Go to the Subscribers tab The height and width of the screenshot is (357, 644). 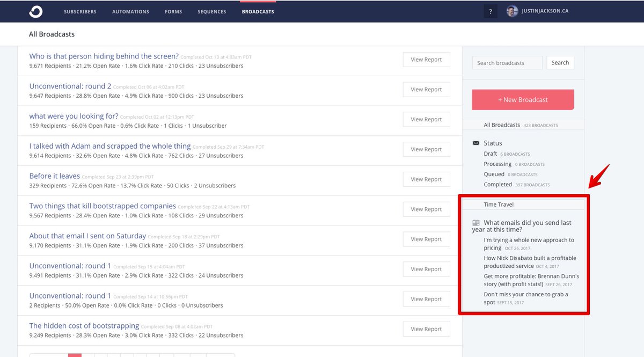(80, 11)
